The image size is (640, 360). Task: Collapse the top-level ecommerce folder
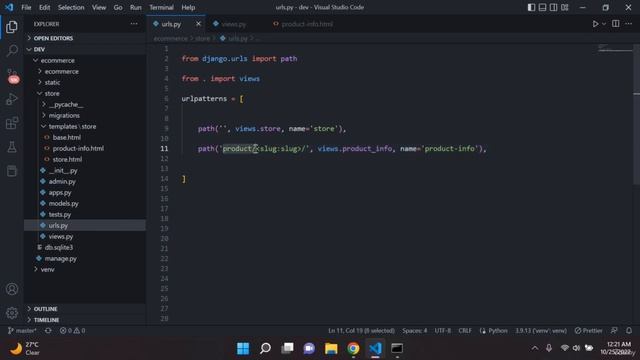click(85, 60)
